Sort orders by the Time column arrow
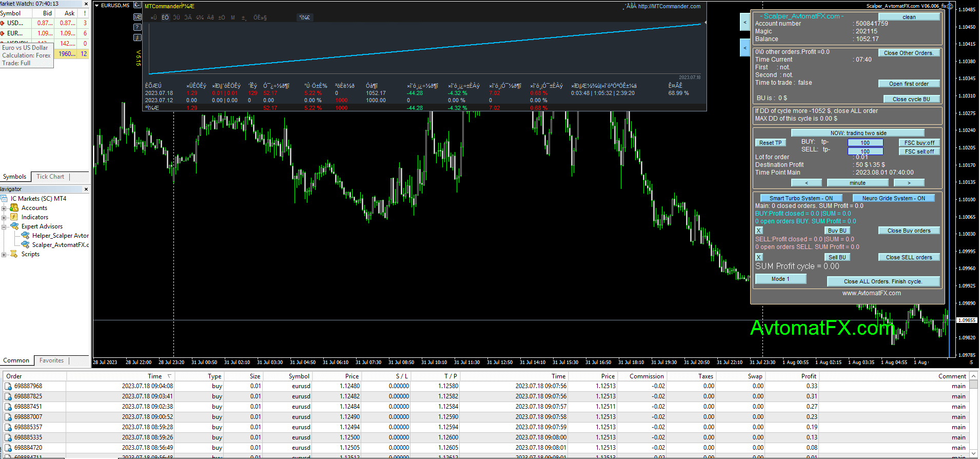 point(169,376)
